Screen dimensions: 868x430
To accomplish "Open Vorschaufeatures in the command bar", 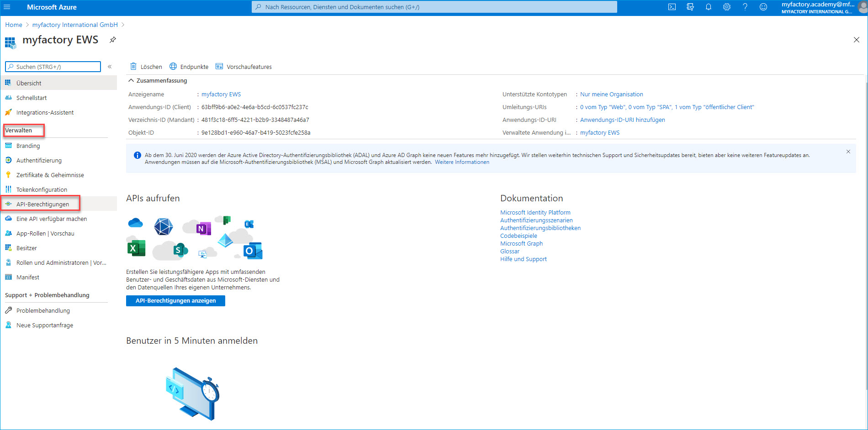I will click(x=243, y=67).
